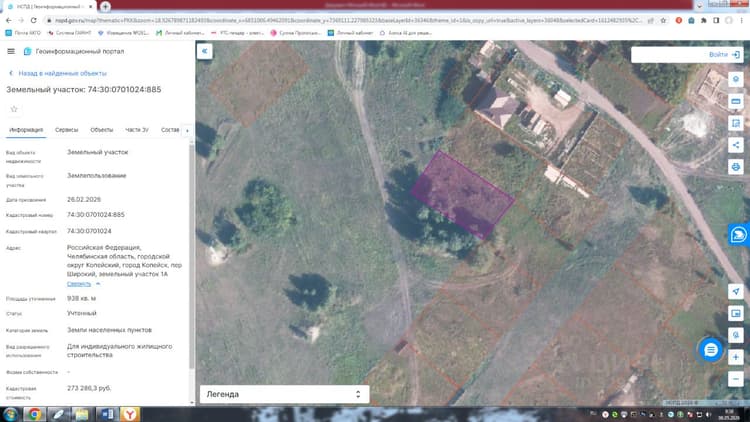Screen dimensions: 750x422
Task: Add land plot to favorites with star
Action: coord(14,109)
